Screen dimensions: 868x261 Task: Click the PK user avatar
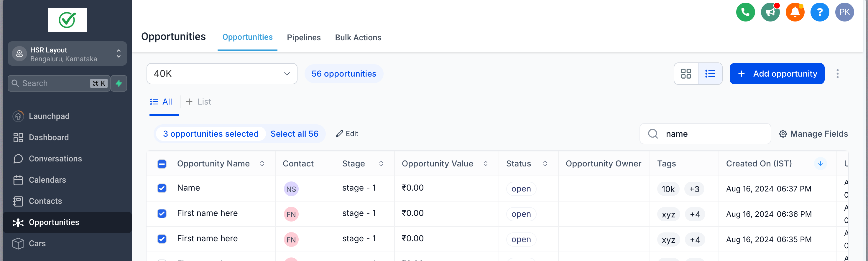coord(844,12)
